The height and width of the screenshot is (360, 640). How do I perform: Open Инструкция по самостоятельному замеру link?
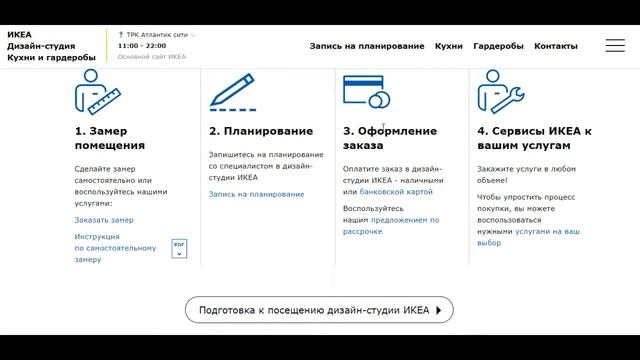pos(115,248)
